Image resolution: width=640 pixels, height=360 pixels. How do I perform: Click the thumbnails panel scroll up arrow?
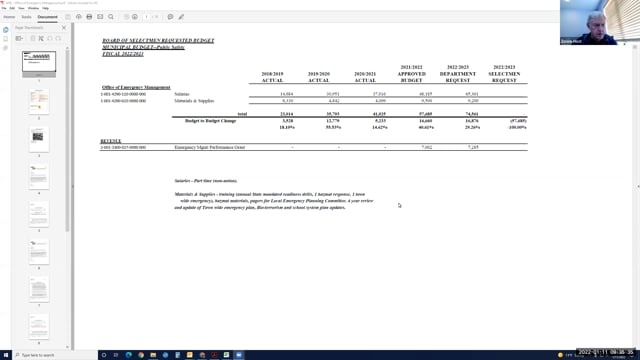tap(67, 48)
